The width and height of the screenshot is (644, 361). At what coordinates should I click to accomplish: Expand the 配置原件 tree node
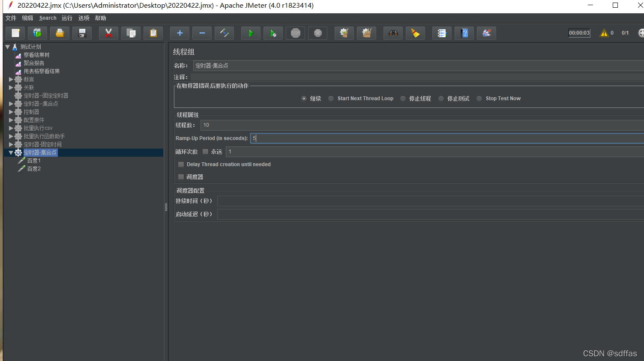pos(11,120)
